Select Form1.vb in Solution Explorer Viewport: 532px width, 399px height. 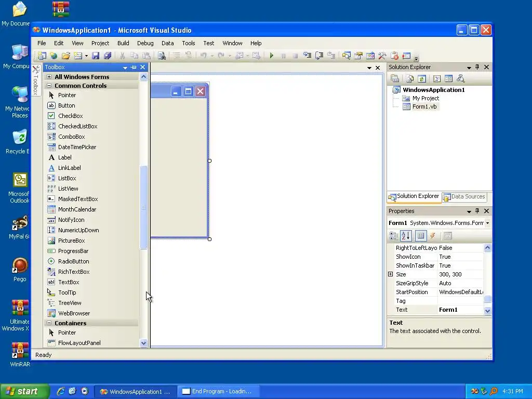[x=424, y=107]
